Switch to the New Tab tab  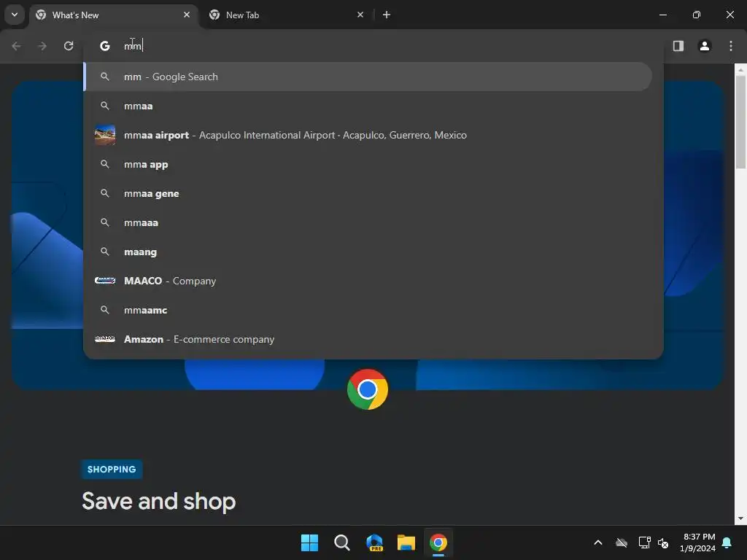pos(286,15)
